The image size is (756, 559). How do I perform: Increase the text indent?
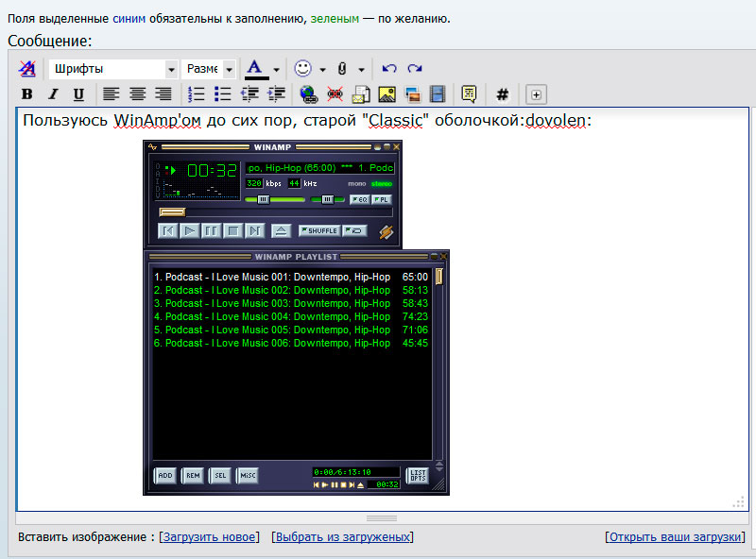276,94
